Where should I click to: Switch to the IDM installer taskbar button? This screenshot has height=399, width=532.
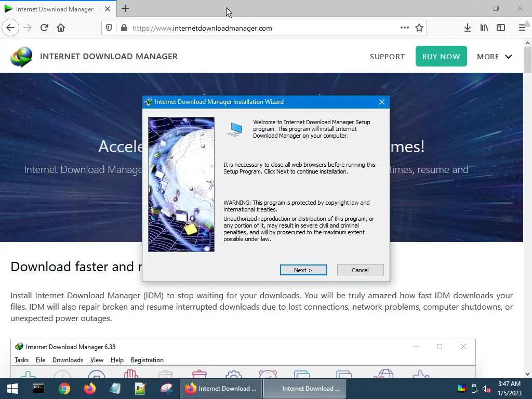[x=304, y=389]
